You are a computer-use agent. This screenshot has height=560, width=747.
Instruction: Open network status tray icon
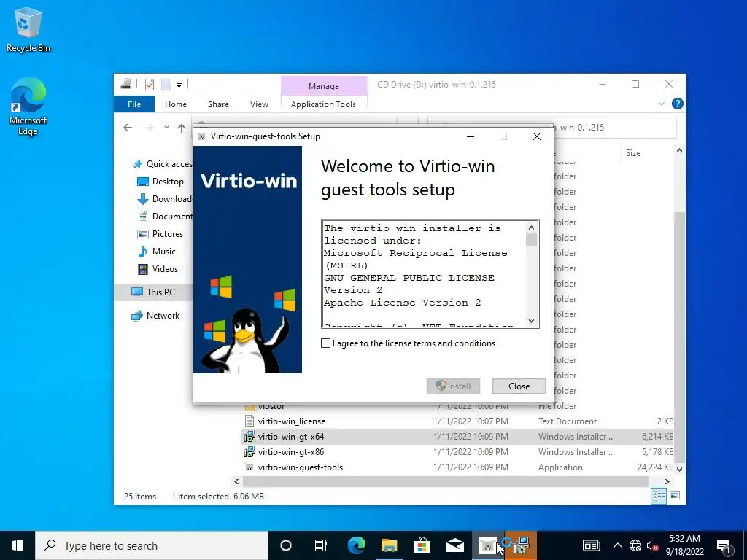coord(635,545)
